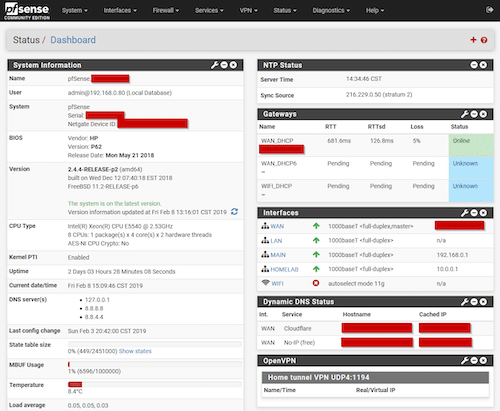Screen dimensions: 500x411
Task: Open the HOMELAB interface link
Action: [284, 269]
